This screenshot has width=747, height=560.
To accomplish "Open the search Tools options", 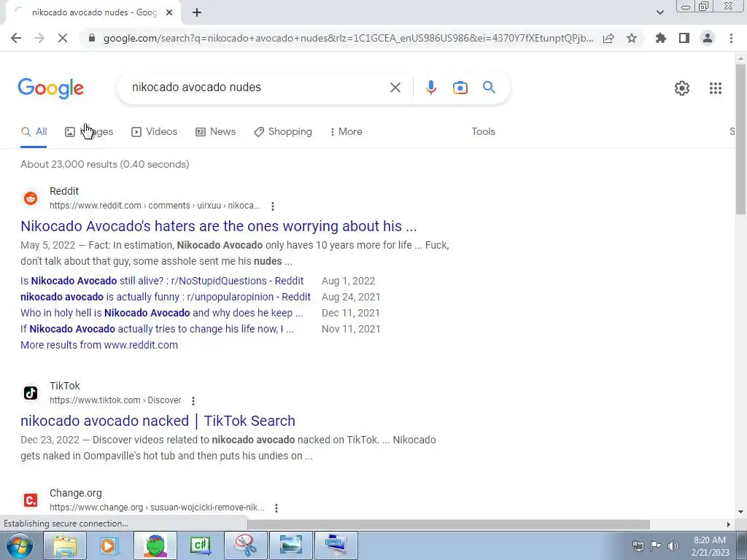I will point(483,132).
